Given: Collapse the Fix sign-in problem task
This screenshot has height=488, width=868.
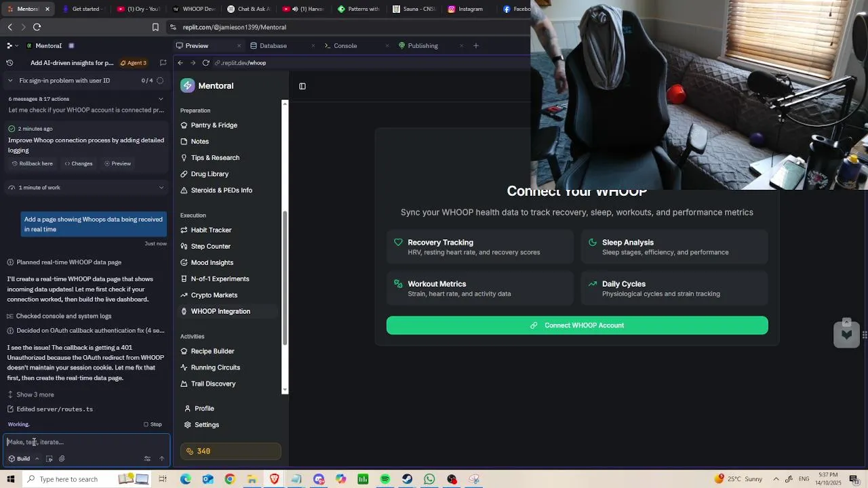Looking at the screenshot, I should (10, 81).
